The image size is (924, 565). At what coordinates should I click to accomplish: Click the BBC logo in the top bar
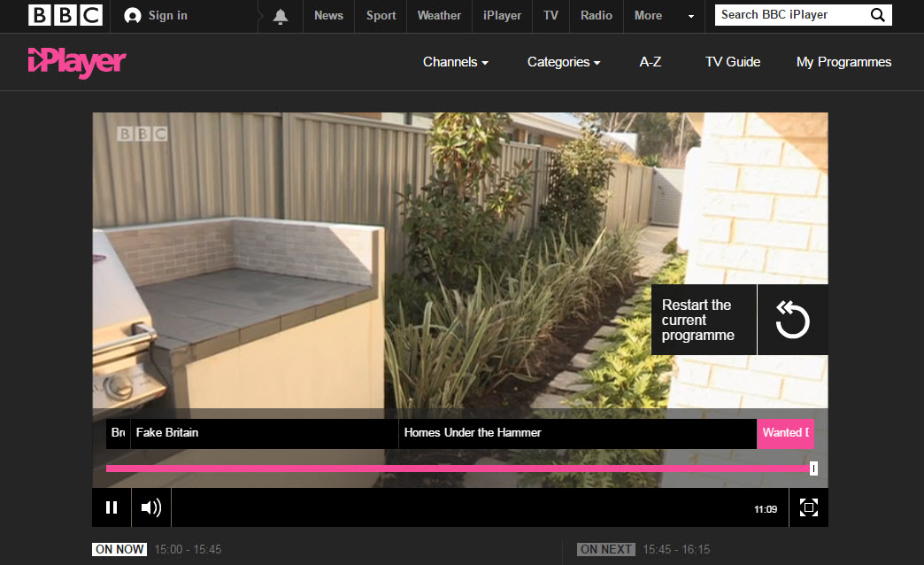click(x=65, y=15)
